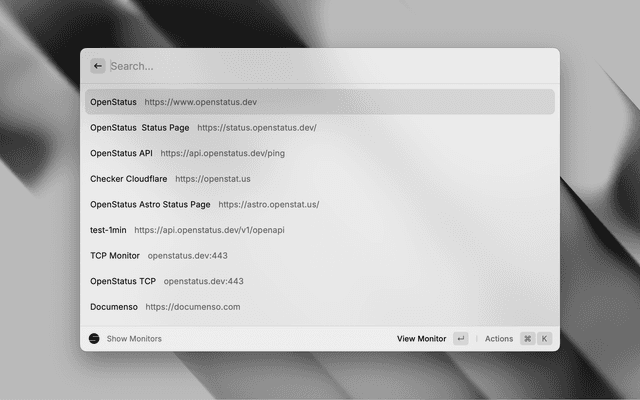Open the OpenStatus API monitor
This screenshot has width=640, height=400.
coord(121,153)
